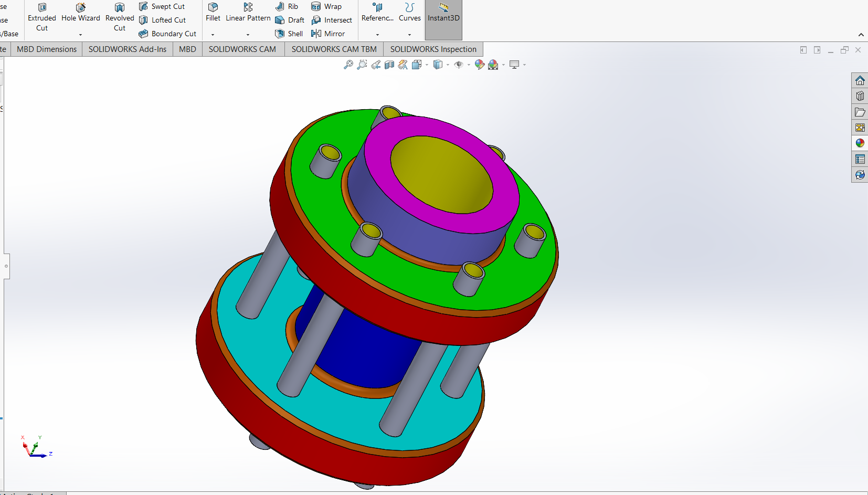The width and height of the screenshot is (868, 495).
Task: Launch the Wrap feature
Action: (326, 6)
